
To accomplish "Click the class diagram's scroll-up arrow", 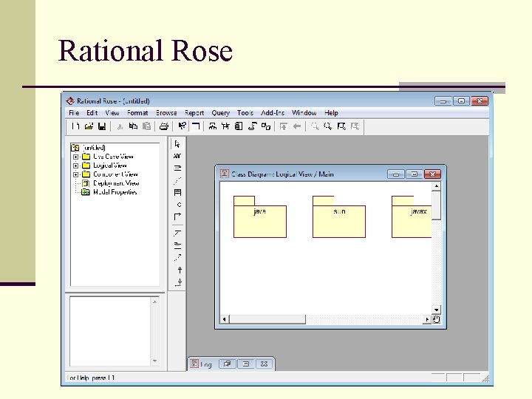I will (437, 186).
